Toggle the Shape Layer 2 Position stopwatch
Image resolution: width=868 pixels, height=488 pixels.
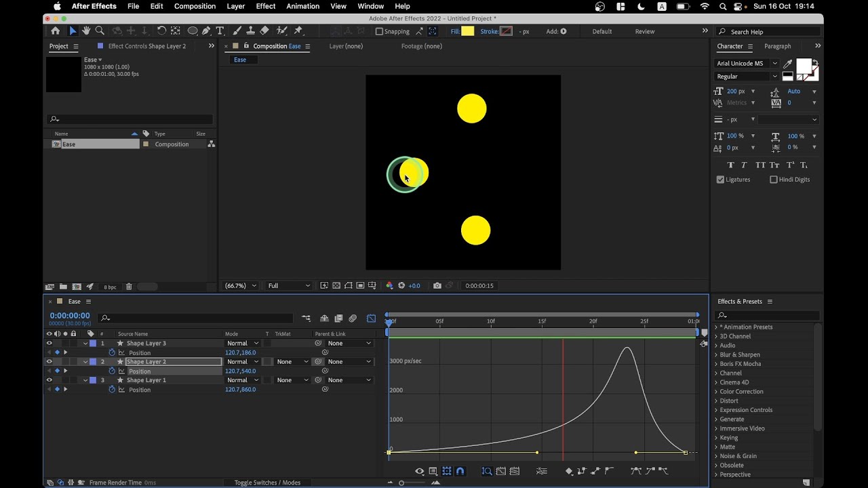(112, 371)
